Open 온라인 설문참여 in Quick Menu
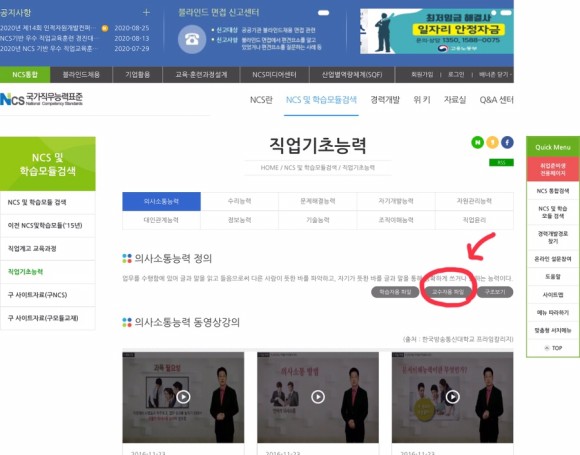 pos(553,259)
